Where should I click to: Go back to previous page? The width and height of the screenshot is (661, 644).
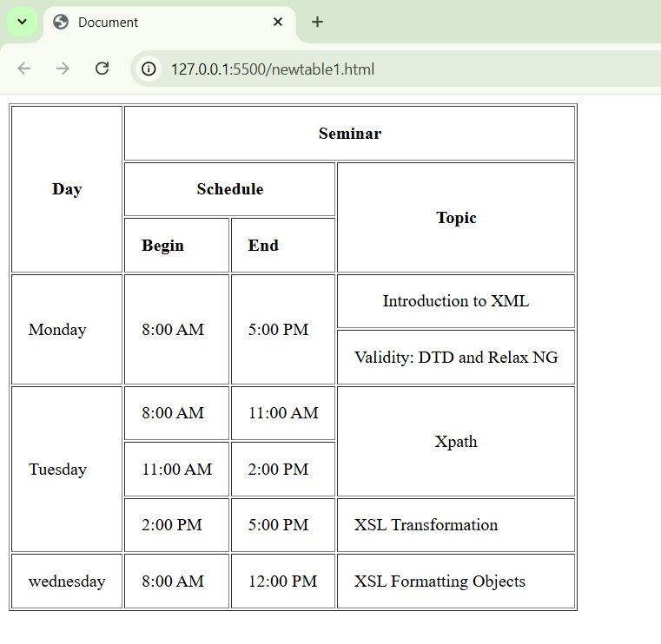[x=24, y=69]
